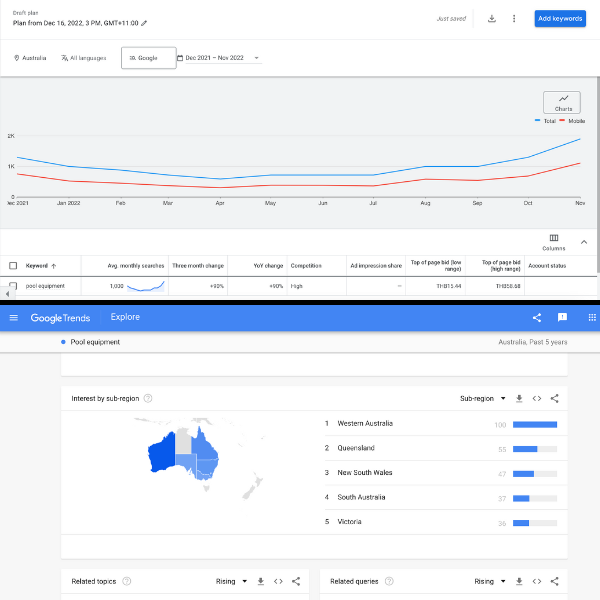The width and height of the screenshot is (600, 600).
Task: Open help for Related queries
Action: tap(389, 581)
